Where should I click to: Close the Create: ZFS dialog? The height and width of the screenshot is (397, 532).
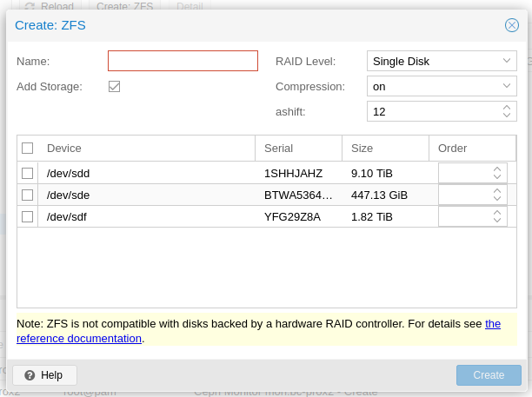(512, 25)
